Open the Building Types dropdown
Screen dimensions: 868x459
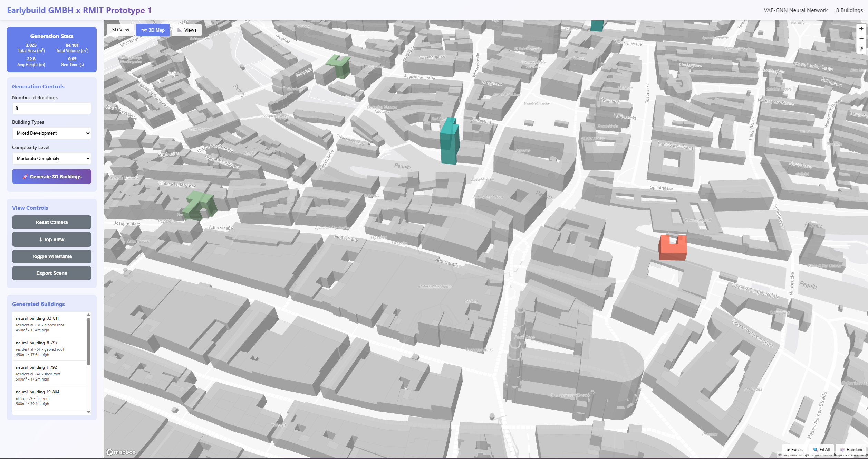pyautogui.click(x=52, y=133)
